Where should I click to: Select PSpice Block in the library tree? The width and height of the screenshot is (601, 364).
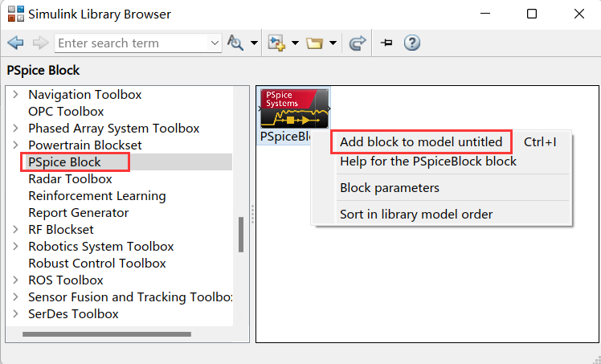[x=64, y=162]
